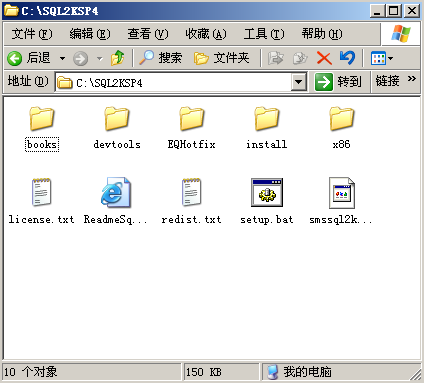Click the '150 KB' status bar text
Screen dimensions: 424x383
tap(204, 372)
